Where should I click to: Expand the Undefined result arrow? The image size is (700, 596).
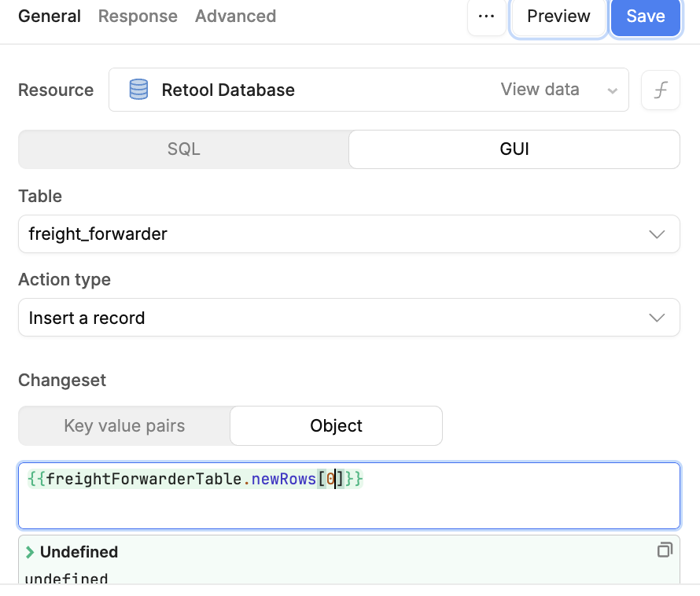tap(30, 552)
